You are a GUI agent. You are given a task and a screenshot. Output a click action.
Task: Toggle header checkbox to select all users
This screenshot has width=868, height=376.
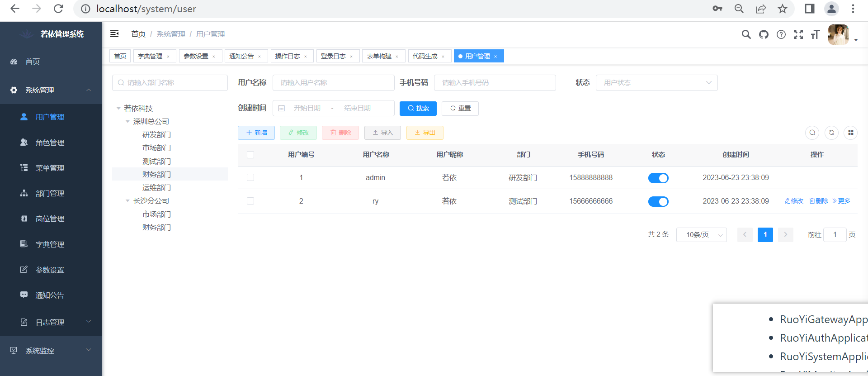coord(250,155)
